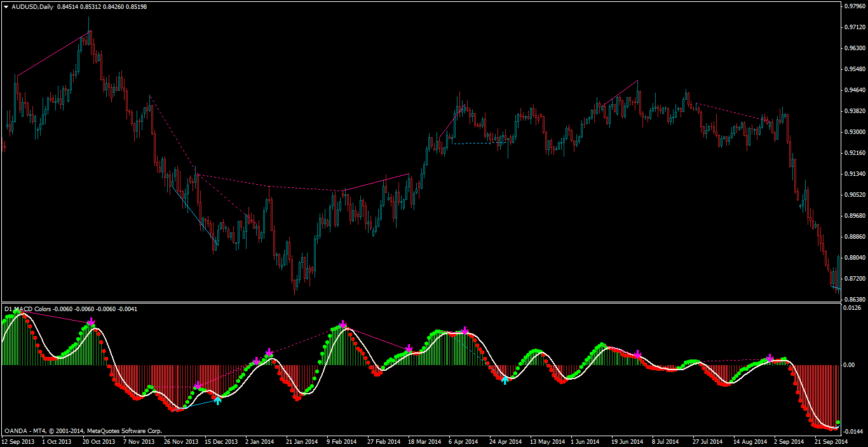Click the OHLC values 0.84514 0.85312 0.84260 0.85198
Image resolution: width=868 pixels, height=447 pixels.
coord(102,6)
